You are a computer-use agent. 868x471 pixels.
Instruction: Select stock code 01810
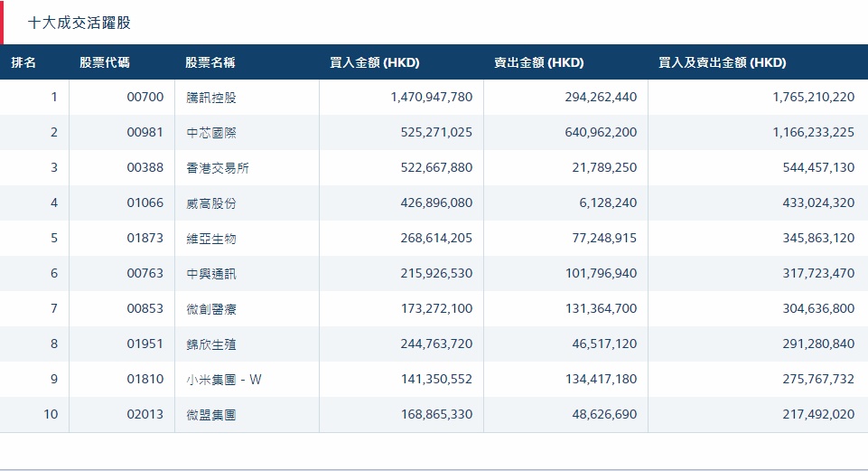coord(145,379)
